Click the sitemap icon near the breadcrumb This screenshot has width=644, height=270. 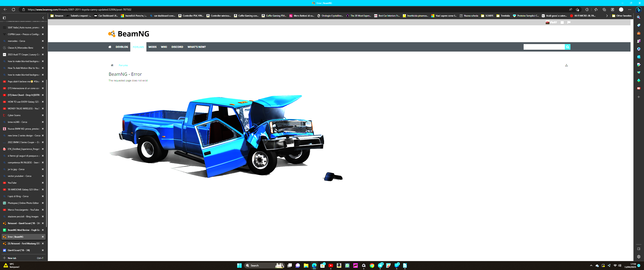tap(566, 65)
